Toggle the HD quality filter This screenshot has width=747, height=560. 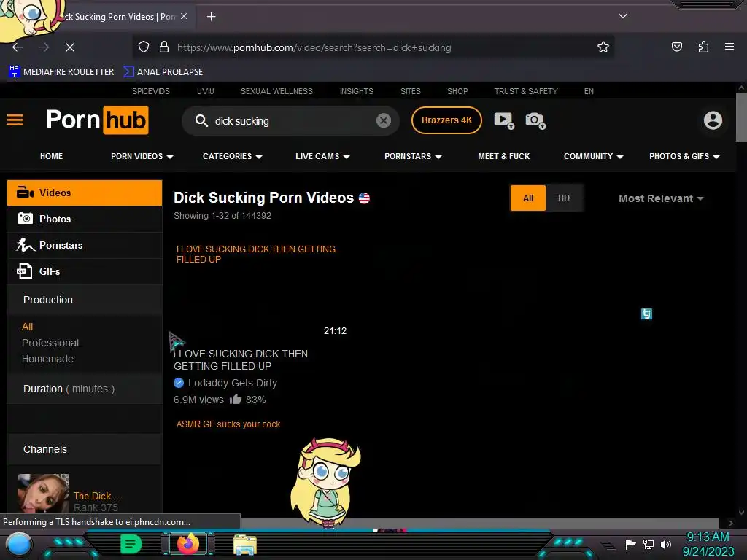(x=564, y=198)
